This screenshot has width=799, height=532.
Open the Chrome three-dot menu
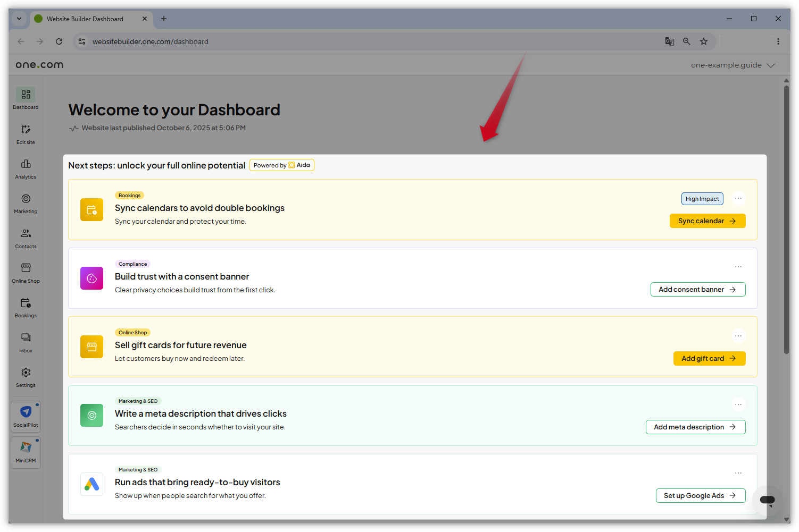pyautogui.click(x=778, y=41)
